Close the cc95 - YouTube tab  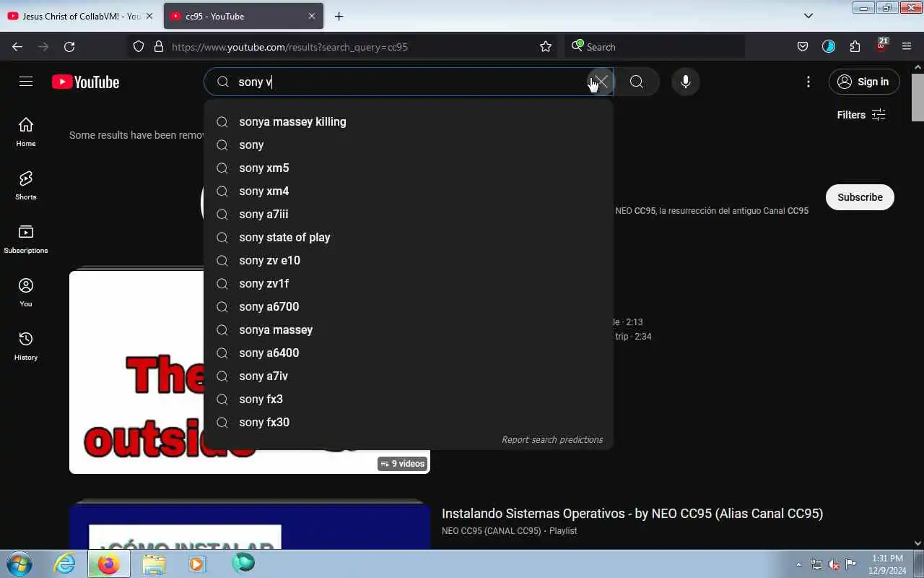click(312, 16)
